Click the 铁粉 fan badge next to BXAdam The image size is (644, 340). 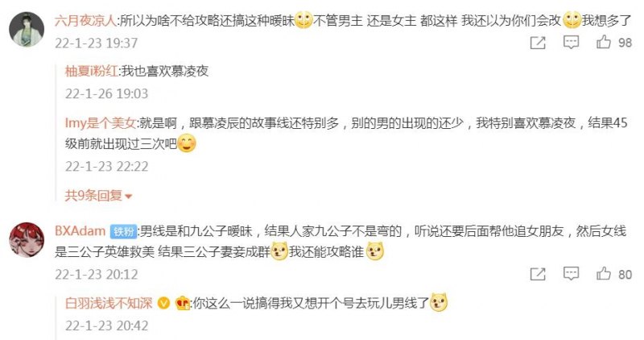(124, 231)
